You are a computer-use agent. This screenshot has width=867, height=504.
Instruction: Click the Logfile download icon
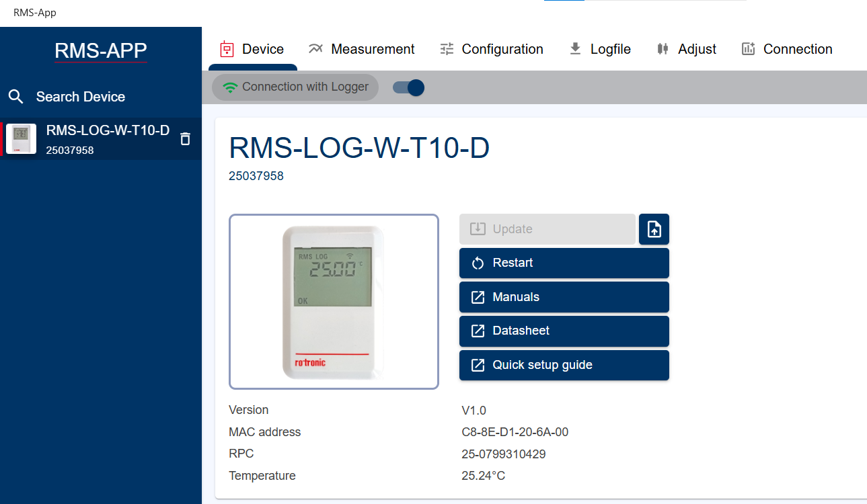[x=575, y=49]
